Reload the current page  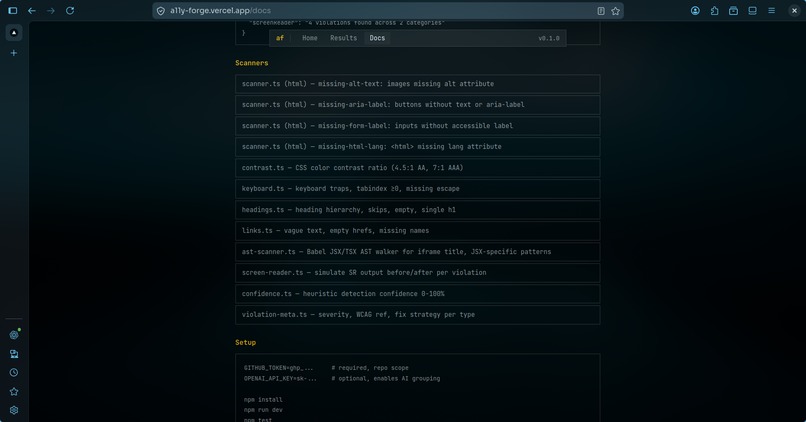tap(70, 10)
